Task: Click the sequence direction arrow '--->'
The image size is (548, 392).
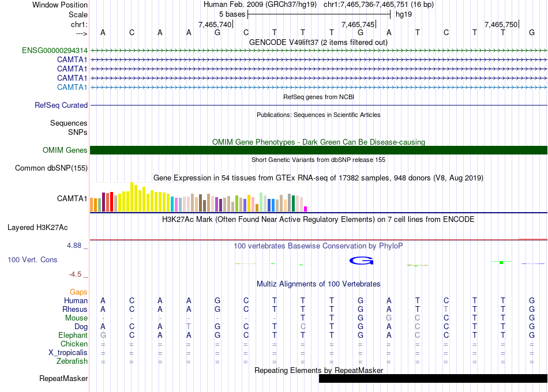Action: coord(81,33)
